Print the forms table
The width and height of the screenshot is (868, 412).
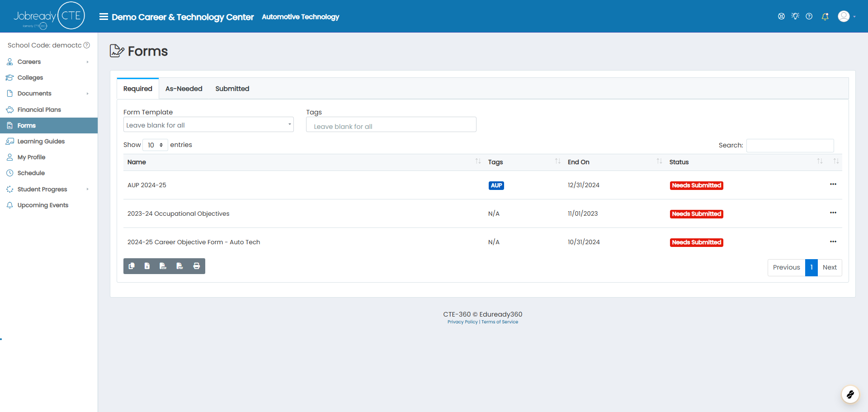coord(197,266)
